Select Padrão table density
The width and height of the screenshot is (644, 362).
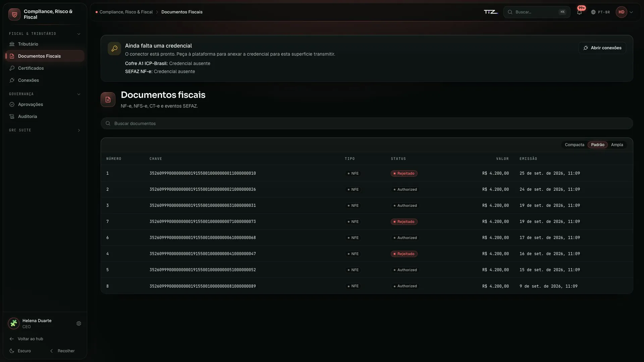597,145
